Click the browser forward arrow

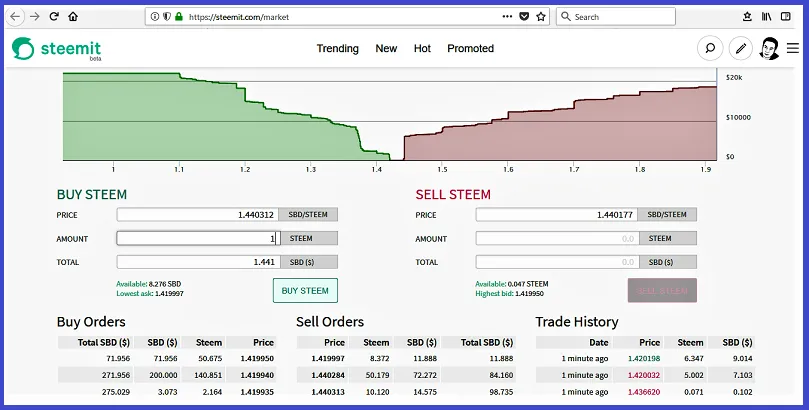pyautogui.click(x=35, y=17)
